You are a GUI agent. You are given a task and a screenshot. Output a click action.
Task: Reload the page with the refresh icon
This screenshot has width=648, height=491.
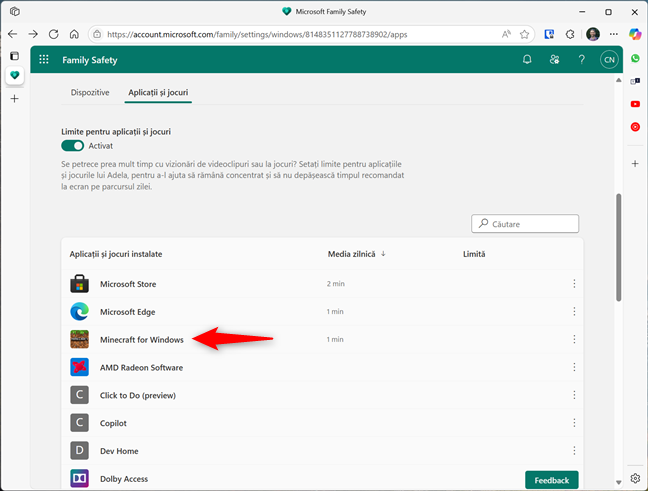pos(53,34)
